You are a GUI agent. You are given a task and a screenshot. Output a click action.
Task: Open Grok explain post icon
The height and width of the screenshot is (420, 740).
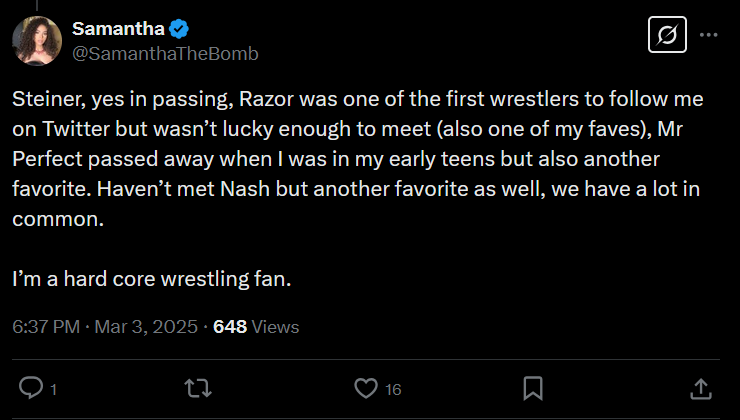(666, 35)
